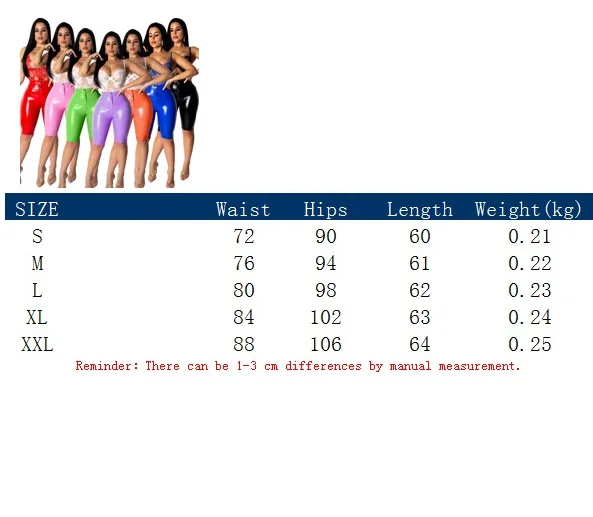Click the green shorts in the photo
Viewport: 593px width, 517px height.
[x=82, y=114]
